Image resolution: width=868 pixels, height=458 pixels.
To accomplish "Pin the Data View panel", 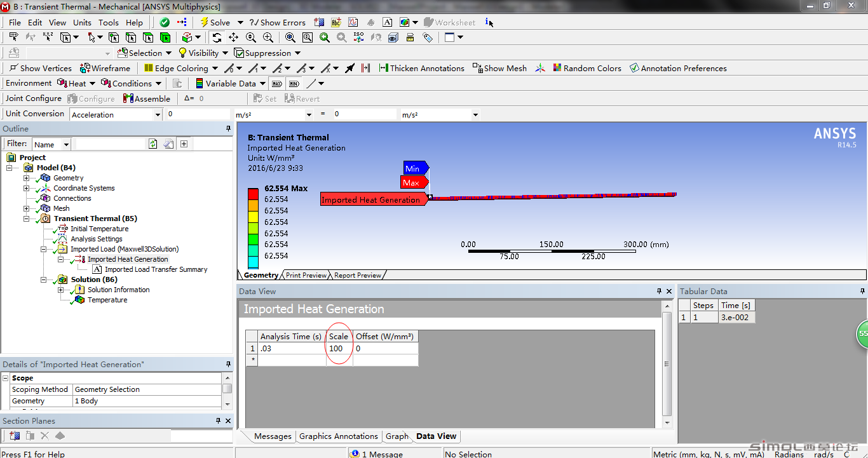I will pyautogui.click(x=659, y=291).
